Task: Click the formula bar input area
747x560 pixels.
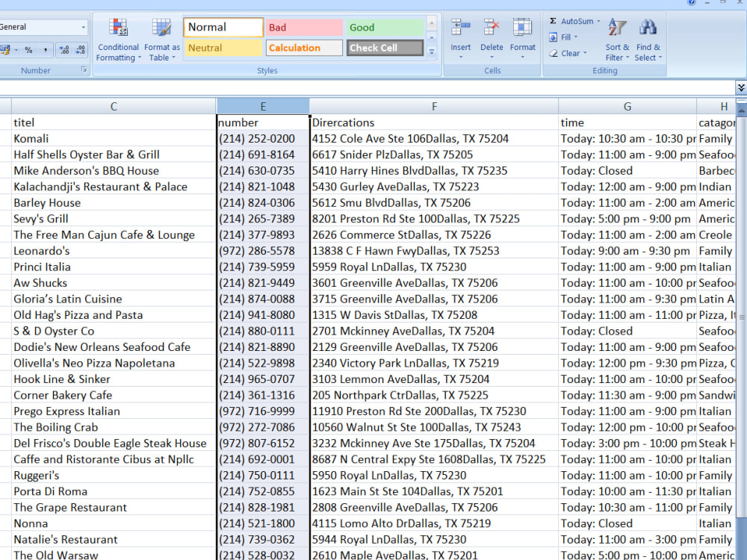Action: point(367,87)
